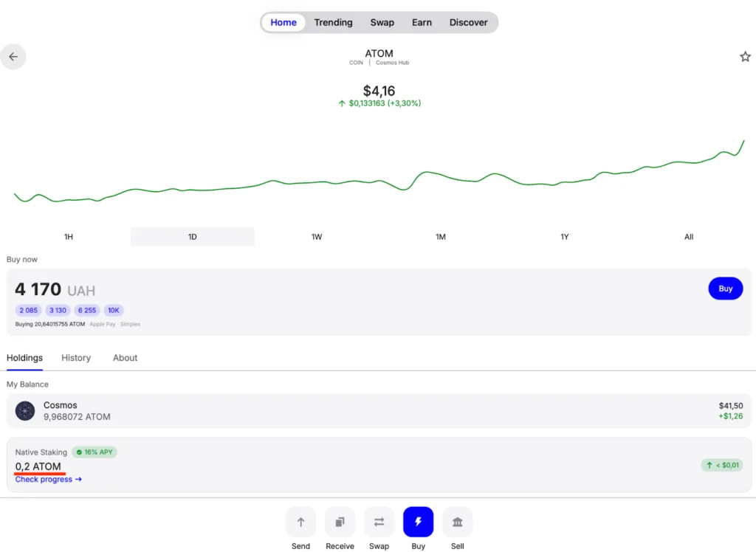Click the 4 170 UAH amount field
756x552 pixels.
click(x=55, y=289)
